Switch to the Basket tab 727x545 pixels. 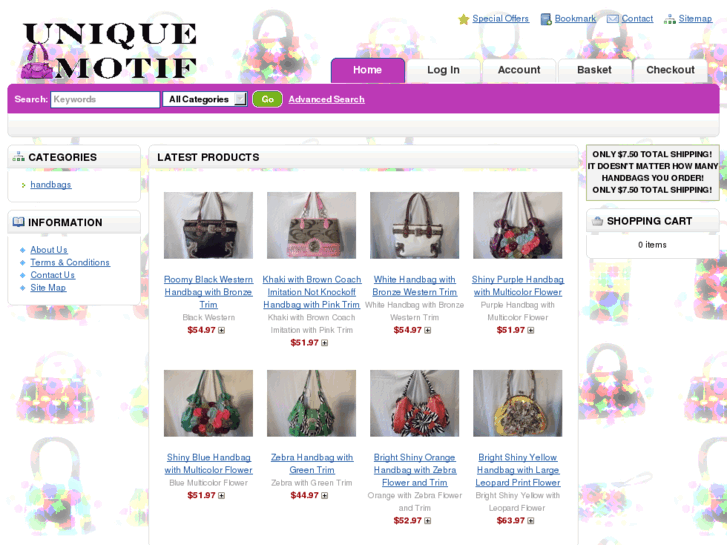(x=594, y=70)
